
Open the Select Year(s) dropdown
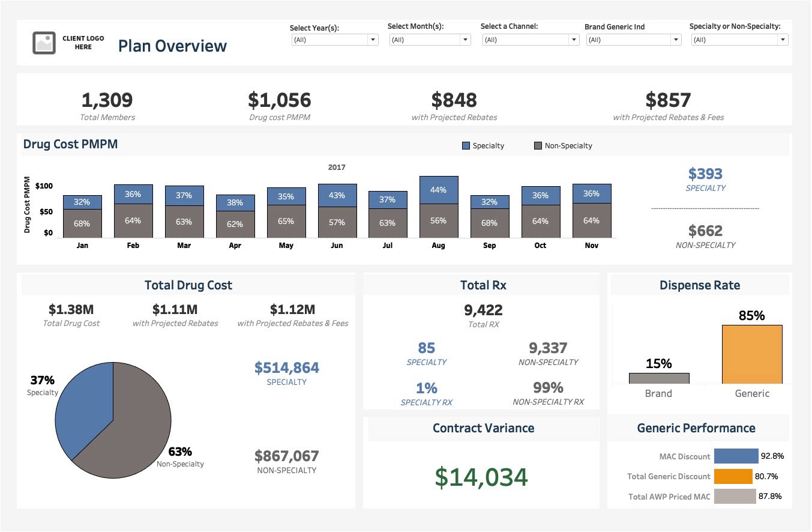[x=373, y=40]
